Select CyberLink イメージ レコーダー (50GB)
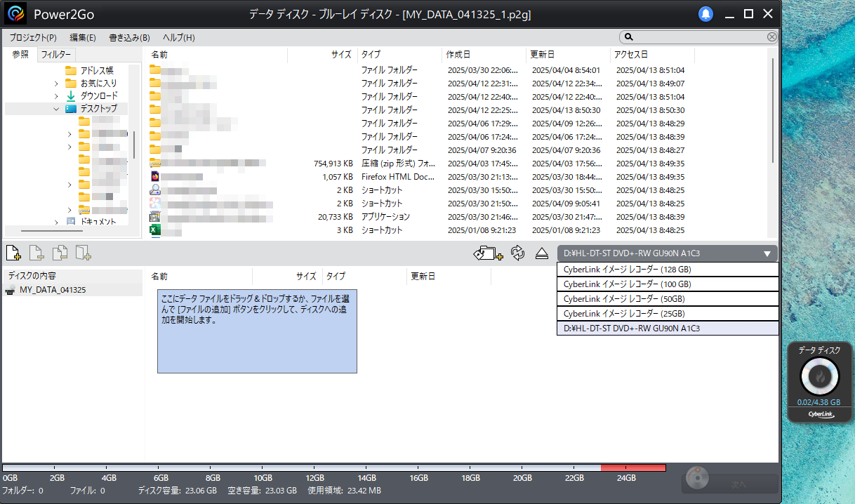 click(x=668, y=299)
